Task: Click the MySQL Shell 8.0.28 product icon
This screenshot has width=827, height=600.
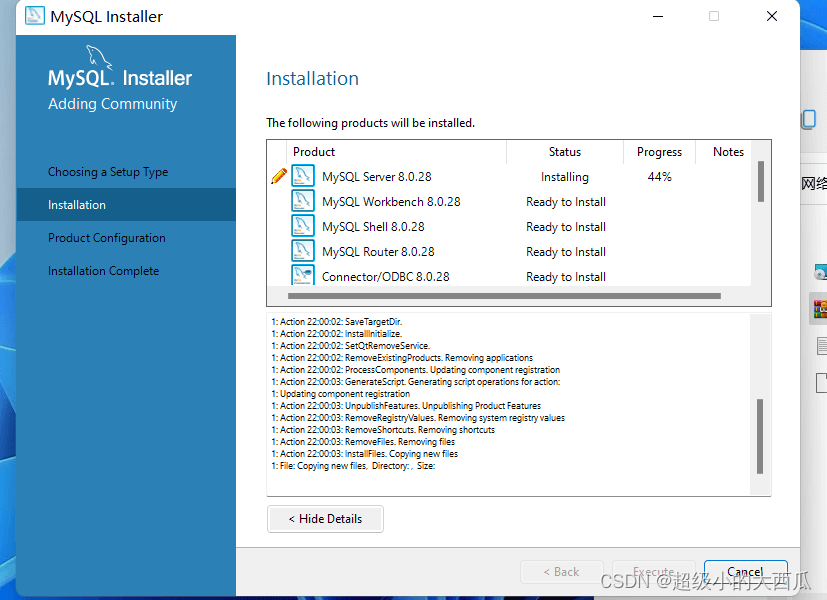Action: [303, 226]
